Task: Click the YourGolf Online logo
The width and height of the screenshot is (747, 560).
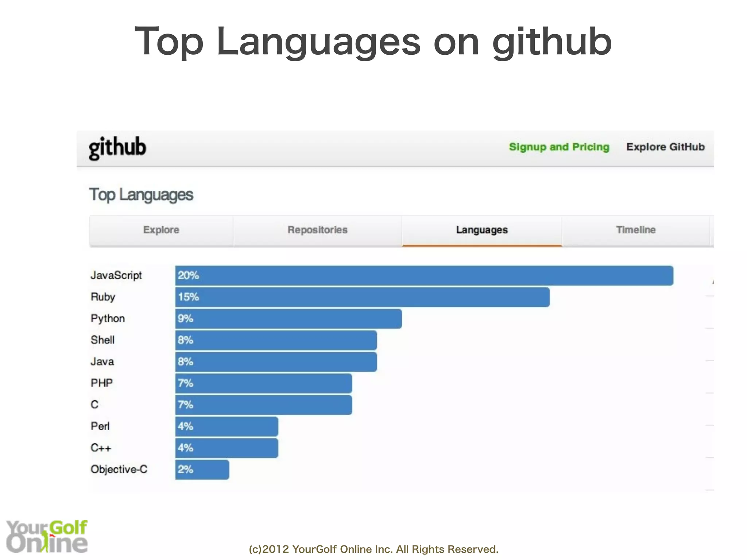Action: (x=47, y=536)
